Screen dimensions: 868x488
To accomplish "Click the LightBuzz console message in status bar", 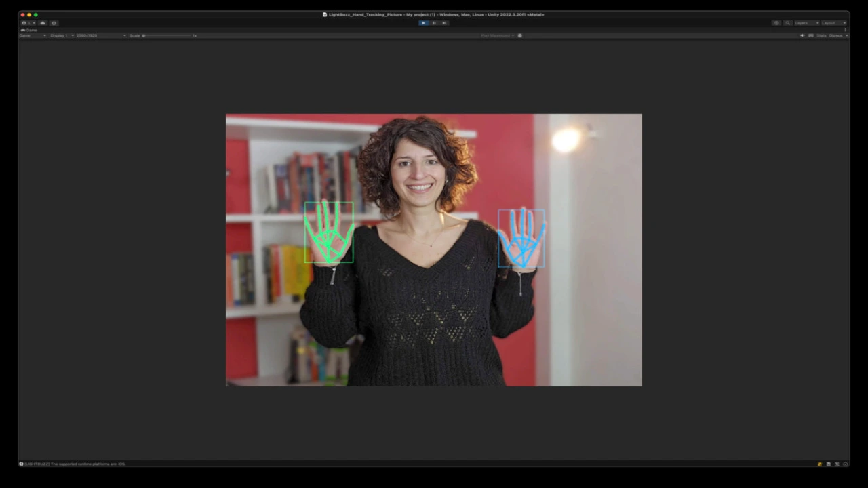I will (x=75, y=464).
